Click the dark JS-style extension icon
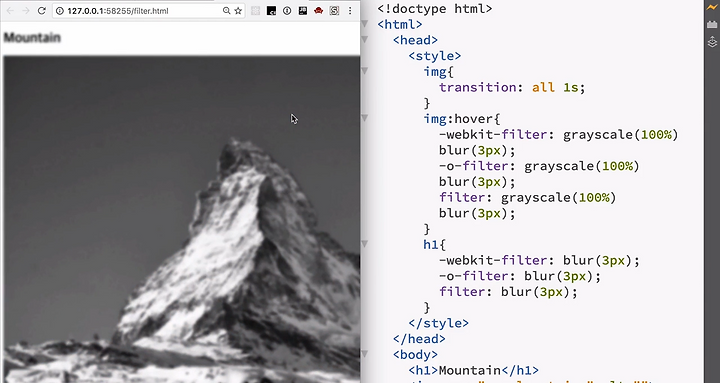The width and height of the screenshot is (720, 383). tap(303, 11)
